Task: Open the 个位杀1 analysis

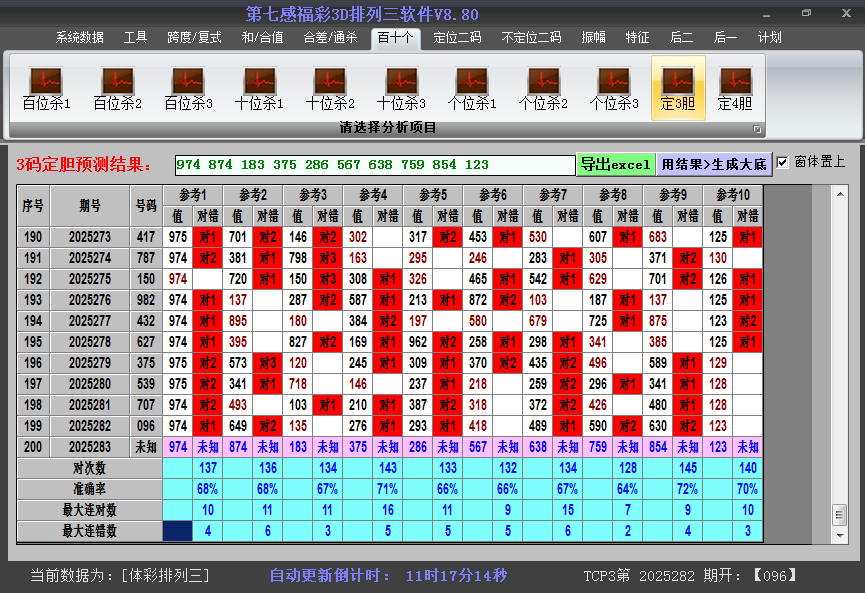Action: coord(472,88)
